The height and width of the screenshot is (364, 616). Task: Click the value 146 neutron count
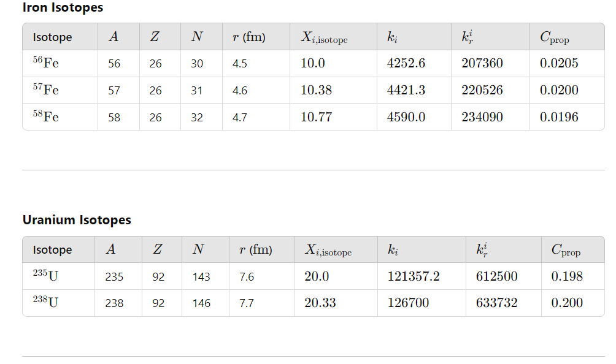(x=201, y=303)
